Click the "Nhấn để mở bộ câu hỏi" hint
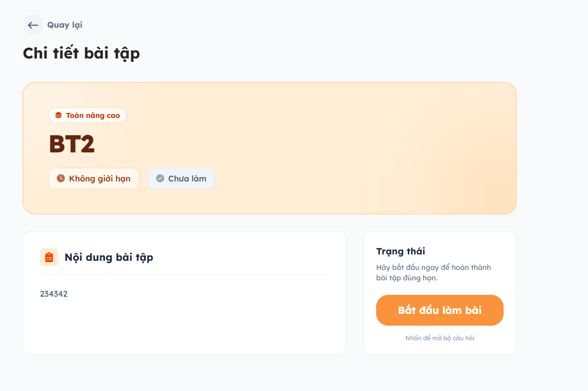This screenshot has width=588, height=391. click(x=440, y=338)
